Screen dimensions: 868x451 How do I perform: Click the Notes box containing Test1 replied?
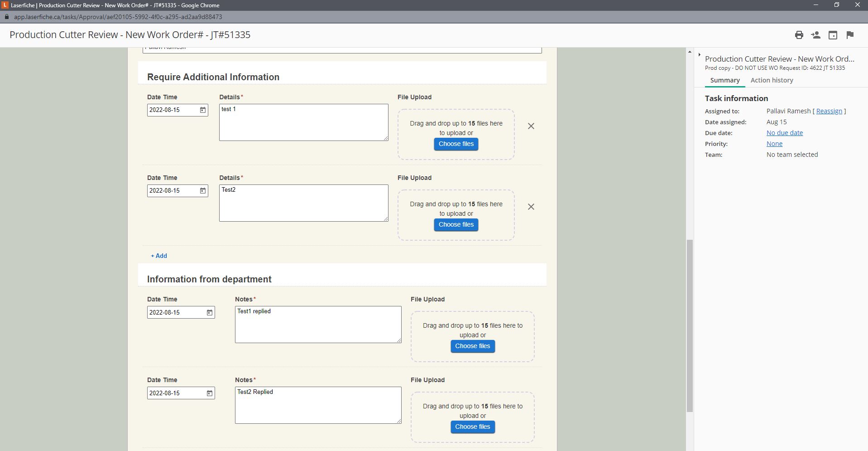pyautogui.click(x=318, y=325)
